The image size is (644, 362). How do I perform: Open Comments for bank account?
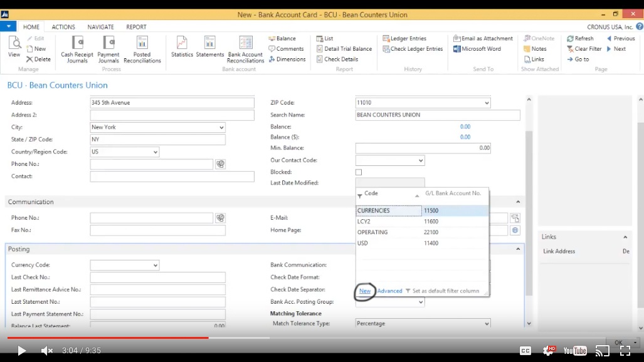click(x=287, y=48)
